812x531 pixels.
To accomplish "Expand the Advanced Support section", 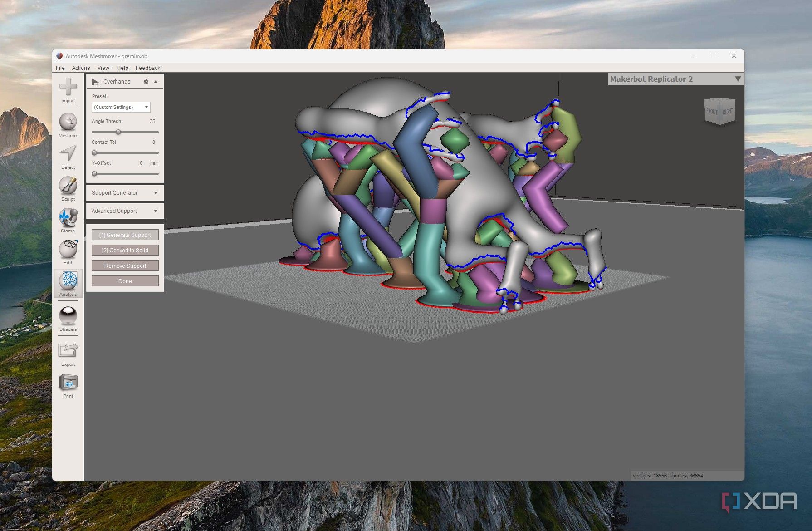I will click(x=125, y=211).
